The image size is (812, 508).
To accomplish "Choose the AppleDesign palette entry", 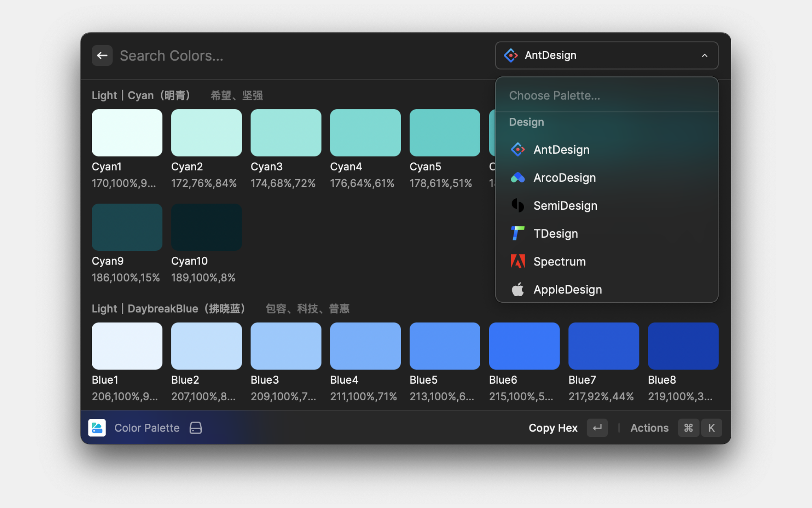I will click(568, 289).
